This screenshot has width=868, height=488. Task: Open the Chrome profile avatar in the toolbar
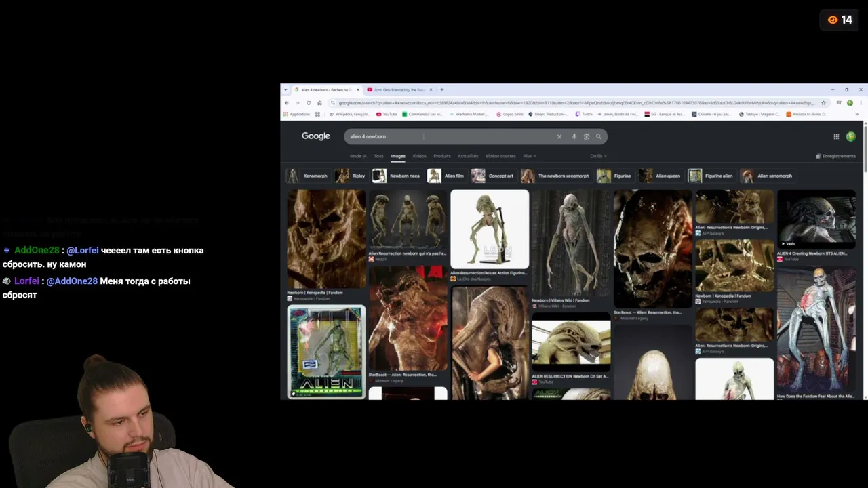(850, 103)
